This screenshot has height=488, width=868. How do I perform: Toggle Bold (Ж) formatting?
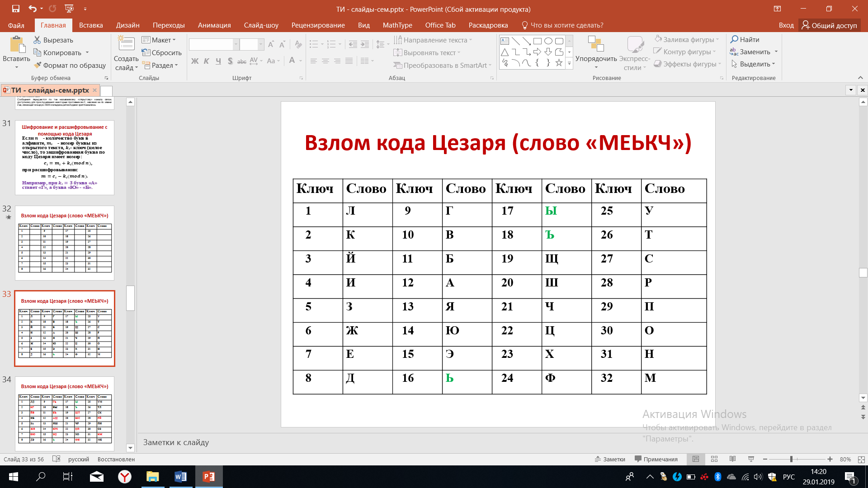(194, 61)
